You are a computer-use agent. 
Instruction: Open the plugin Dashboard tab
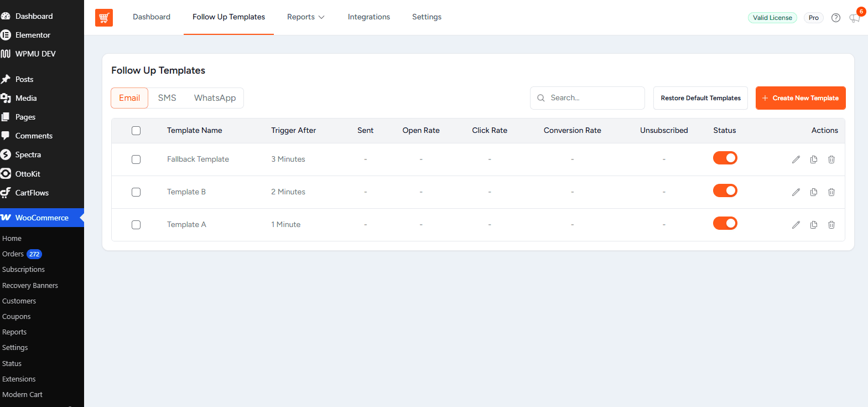(x=152, y=17)
